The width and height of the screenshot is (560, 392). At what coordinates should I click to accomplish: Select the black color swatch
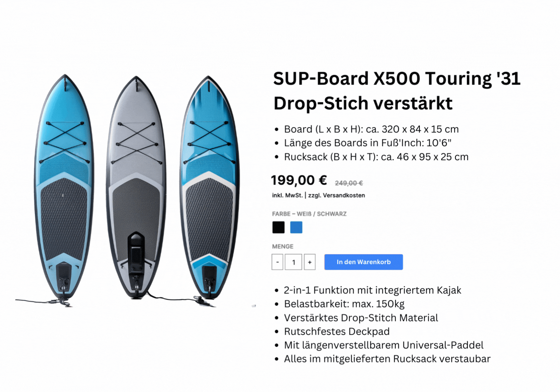click(278, 227)
